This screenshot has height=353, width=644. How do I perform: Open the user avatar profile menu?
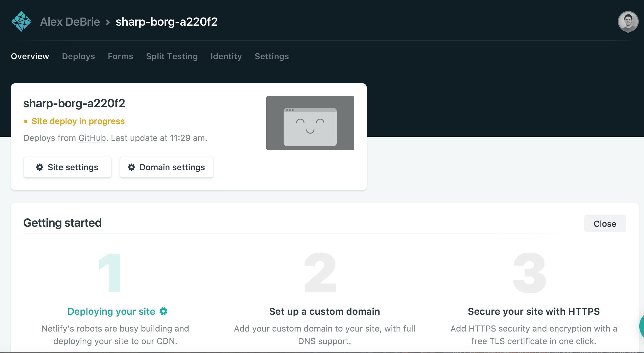pyautogui.click(x=628, y=21)
